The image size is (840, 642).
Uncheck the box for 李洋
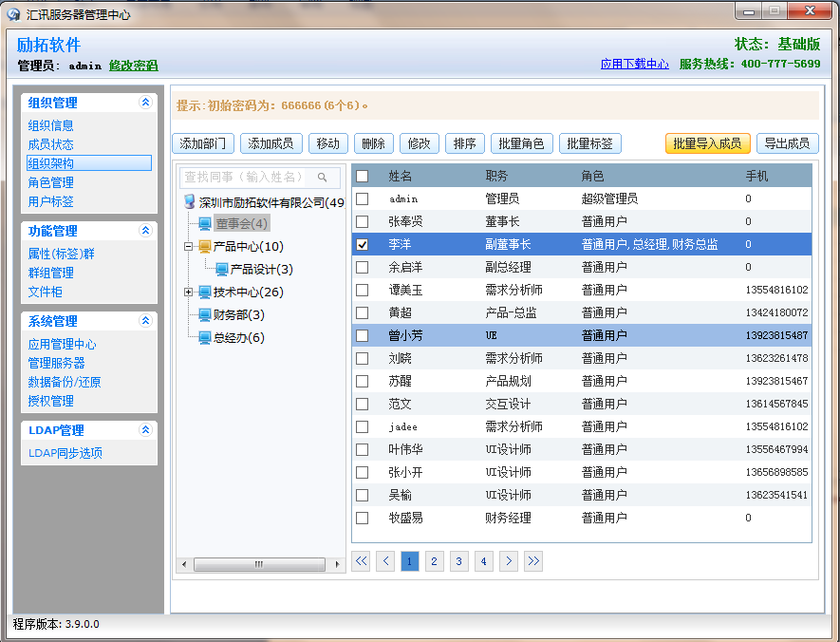point(363,244)
